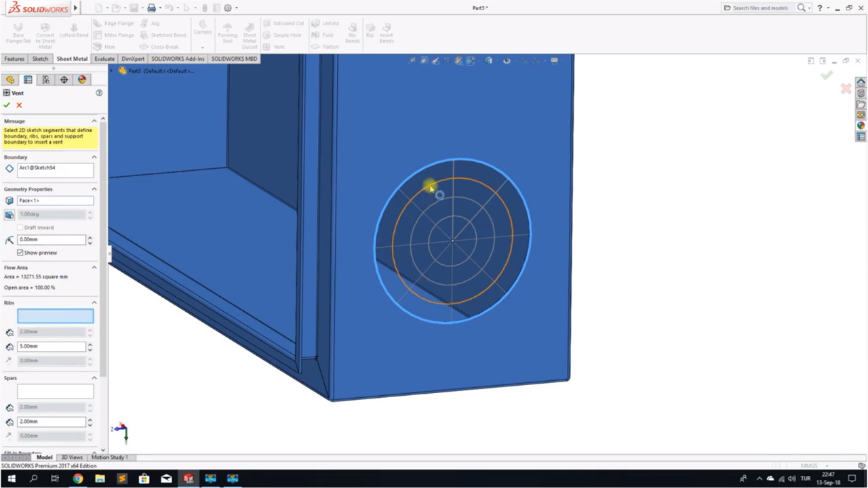Switch to the ConfigurationManager tab icon
Screen dimensions: 868x488
pos(46,80)
